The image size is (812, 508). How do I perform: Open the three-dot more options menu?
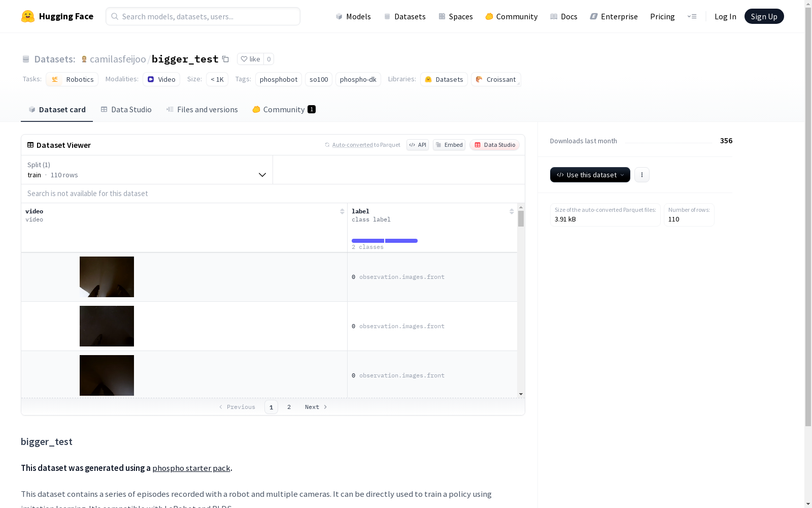pyautogui.click(x=642, y=175)
